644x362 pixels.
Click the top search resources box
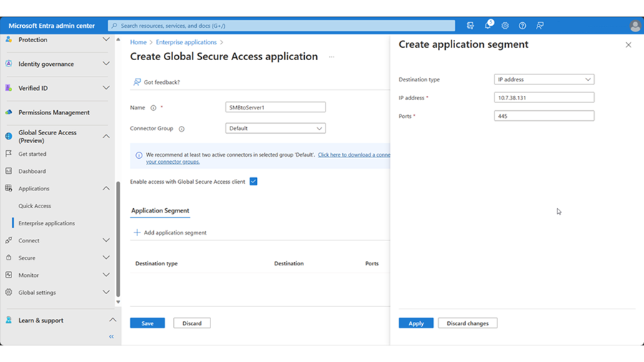[281, 26]
